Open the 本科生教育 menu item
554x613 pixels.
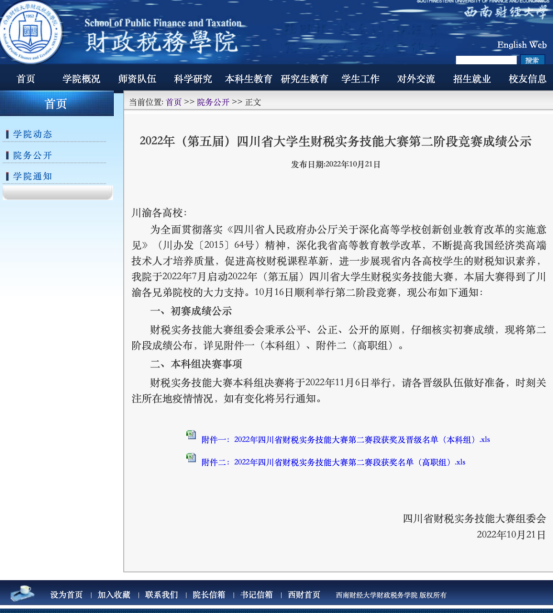249,79
